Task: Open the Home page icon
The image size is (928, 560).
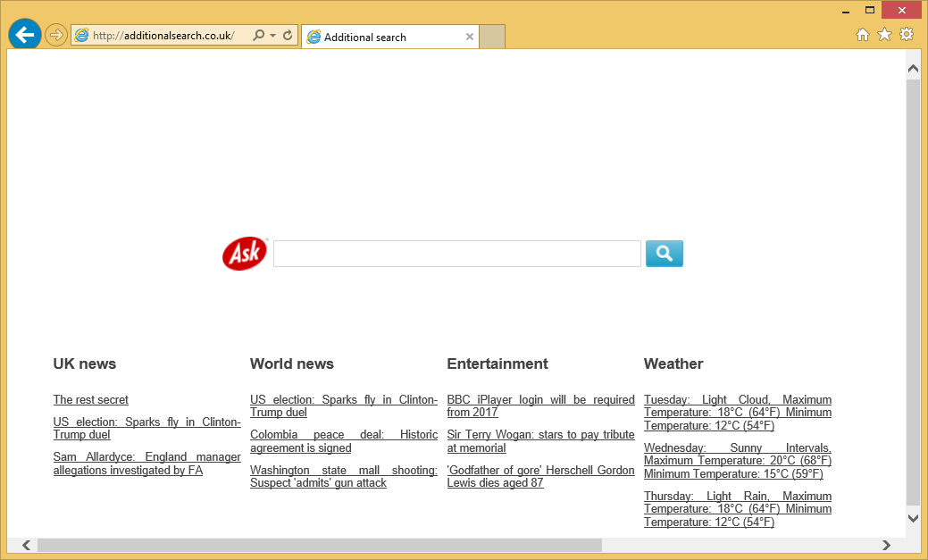Action: 862,35
